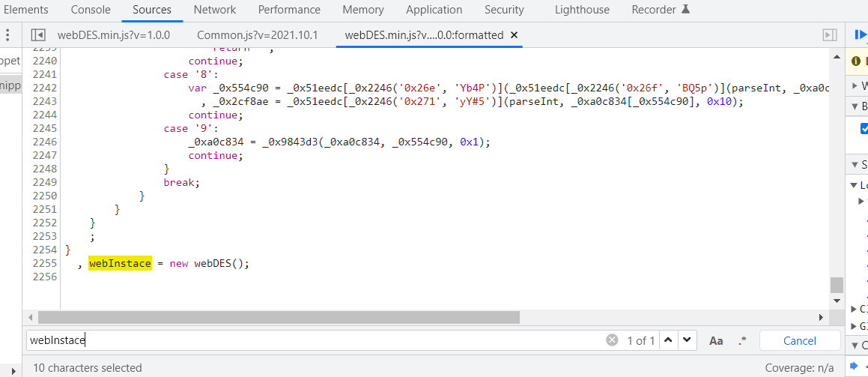Click the horizontal scrollbar thumb in editor
The image size is (868, 377).
279,317
